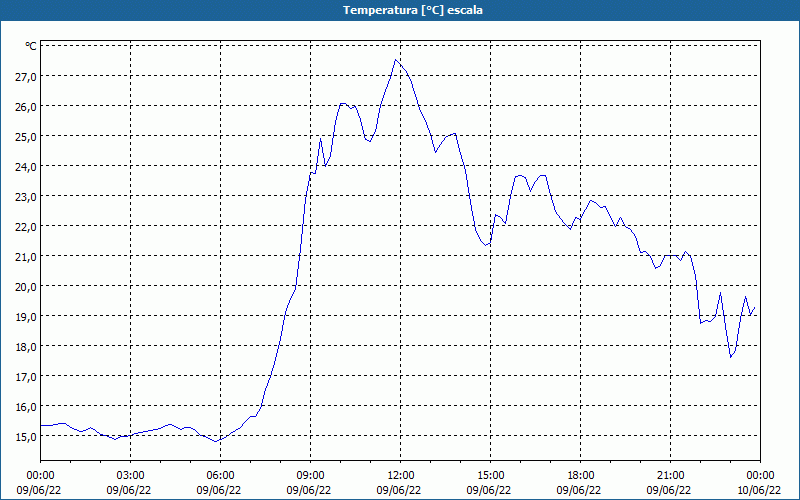Click the 'Temperatura [°C] escala' title text
Screen dimensions: 800x500
pos(413,10)
